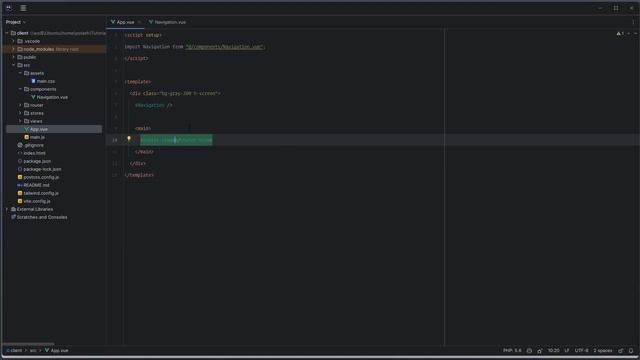Click the External Libraries icon

tap(13, 209)
